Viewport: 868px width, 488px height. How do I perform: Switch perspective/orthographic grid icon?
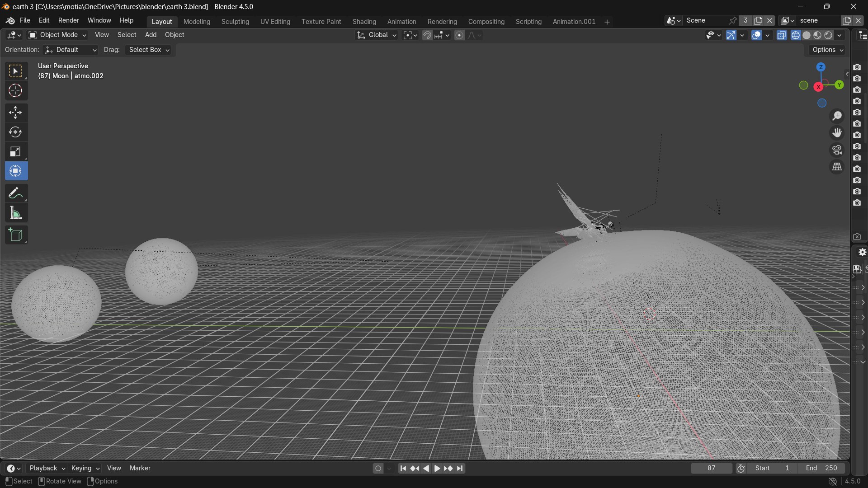[x=837, y=167]
